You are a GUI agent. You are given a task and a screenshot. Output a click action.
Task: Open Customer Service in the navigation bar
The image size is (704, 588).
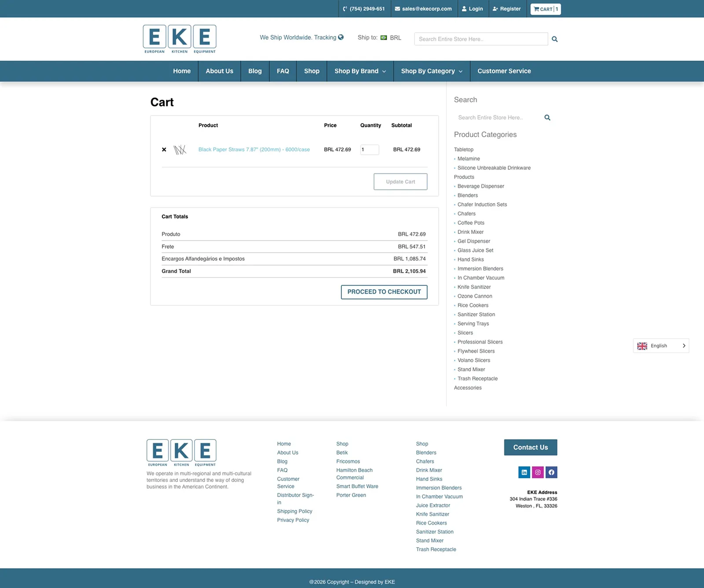[504, 71]
